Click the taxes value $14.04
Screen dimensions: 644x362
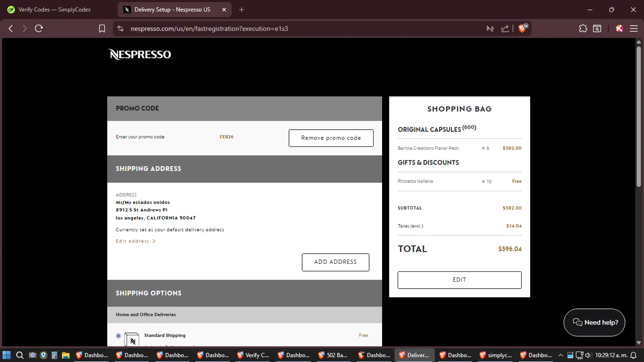pos(514,226)
